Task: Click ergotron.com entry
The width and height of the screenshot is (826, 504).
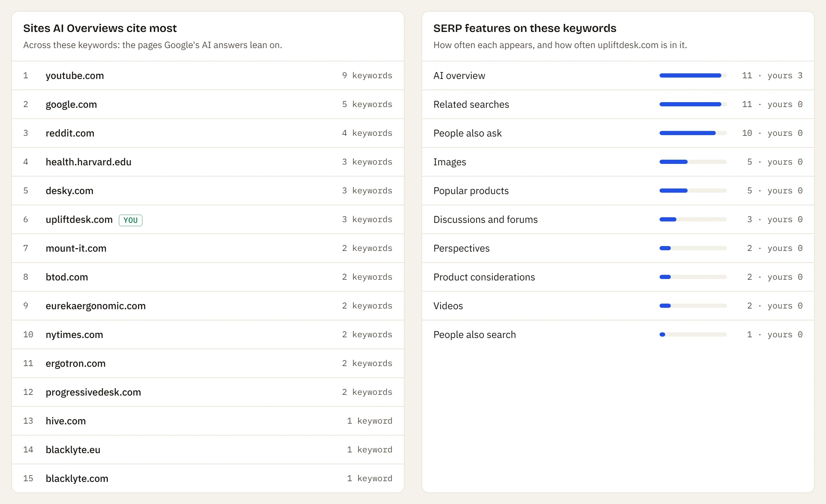Action: 76,363
